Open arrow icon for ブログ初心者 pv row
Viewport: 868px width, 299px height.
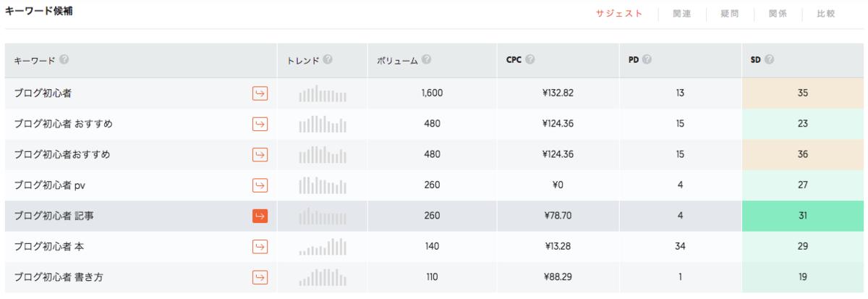click(x=260, y=185)
